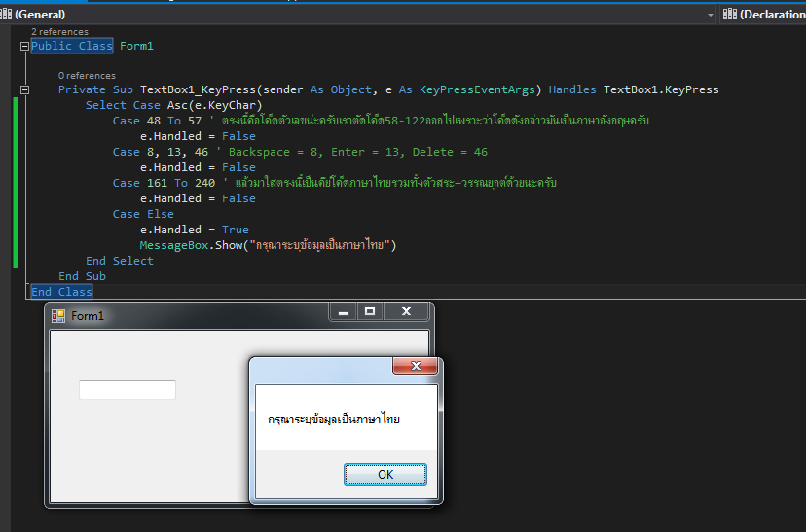Image resolution: width=806 pixels, height=532 pixels.
Task: Close the Form1 window
Action: pyautogui.click(x=406, y=311)
